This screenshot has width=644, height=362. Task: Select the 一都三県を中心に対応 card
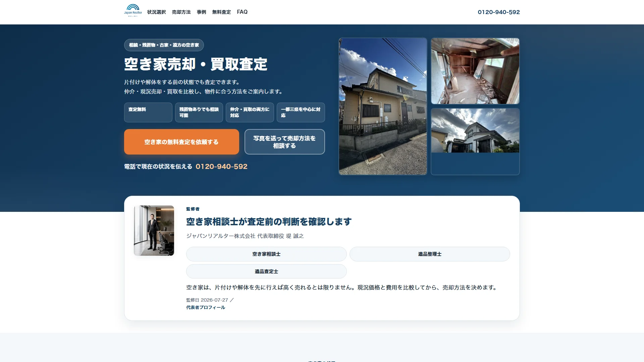[301, 112]
